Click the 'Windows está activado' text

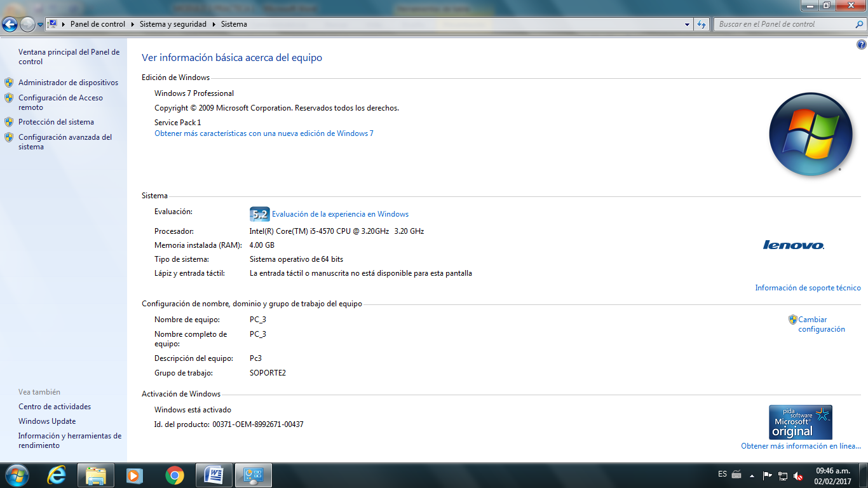click(x=193, y=410)
